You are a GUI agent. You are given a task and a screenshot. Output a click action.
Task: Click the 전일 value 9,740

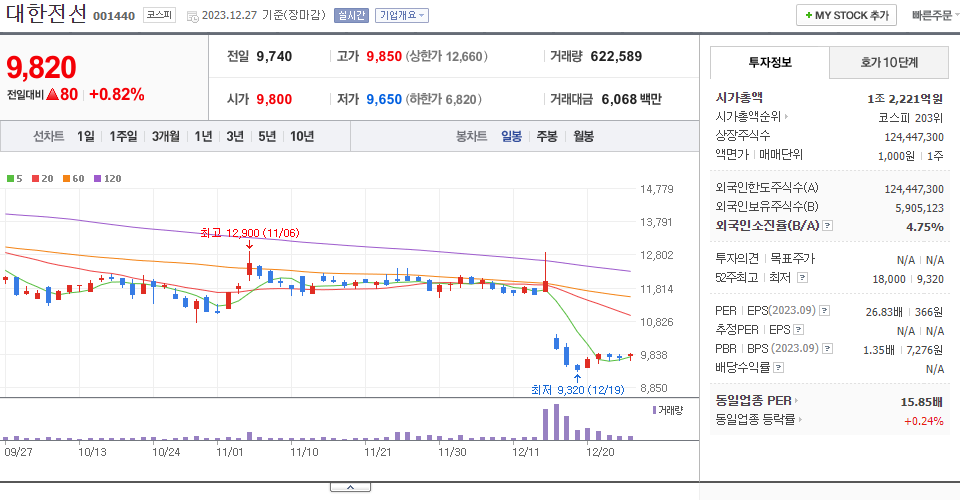tap(274, 56)
